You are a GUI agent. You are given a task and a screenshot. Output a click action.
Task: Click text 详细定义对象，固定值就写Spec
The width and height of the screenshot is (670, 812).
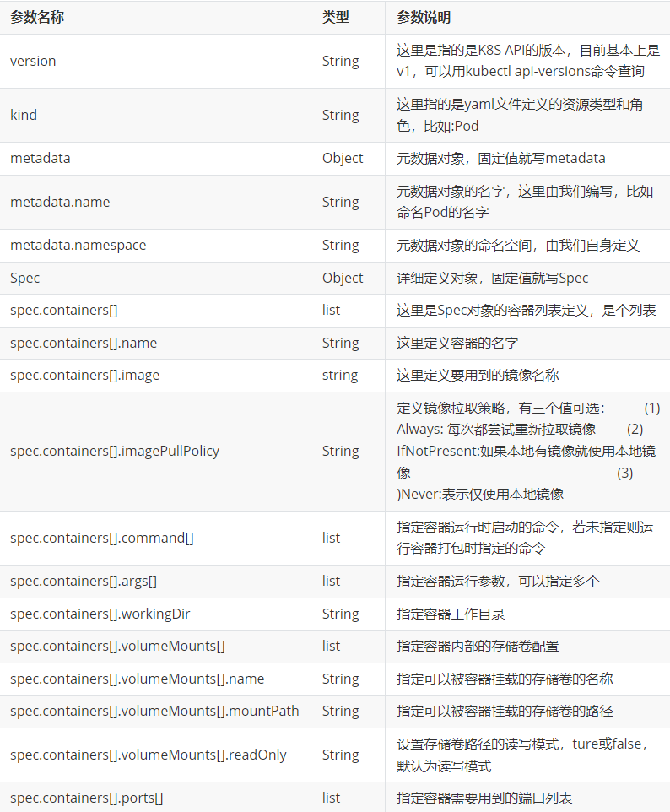point(493,278)
